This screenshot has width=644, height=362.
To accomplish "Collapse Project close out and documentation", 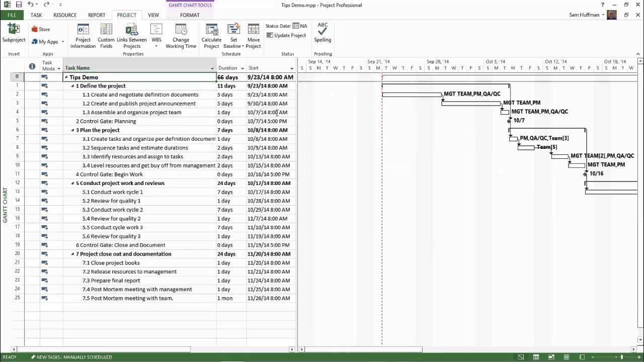I will point(72,254).
